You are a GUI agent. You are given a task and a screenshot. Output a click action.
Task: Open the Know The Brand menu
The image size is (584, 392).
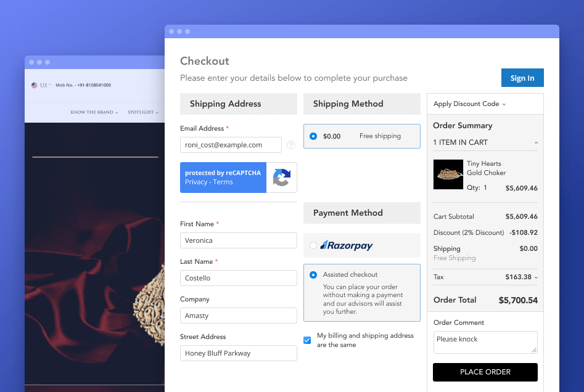pyautogui.click(x=94, y=112)
